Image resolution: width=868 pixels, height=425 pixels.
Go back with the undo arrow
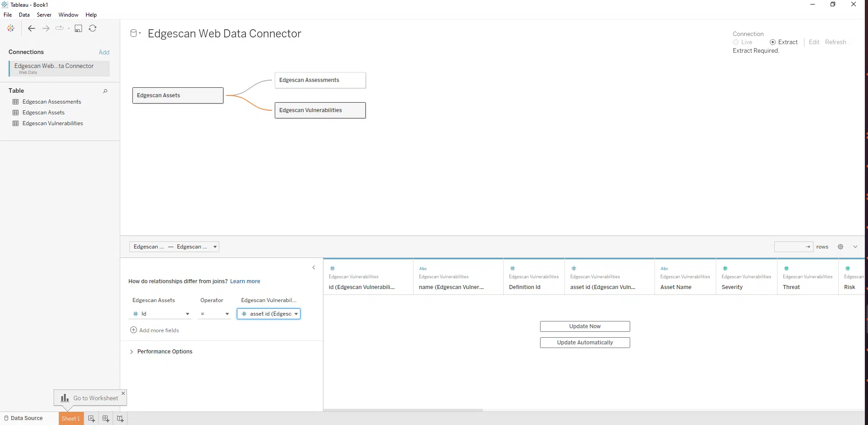31,28
